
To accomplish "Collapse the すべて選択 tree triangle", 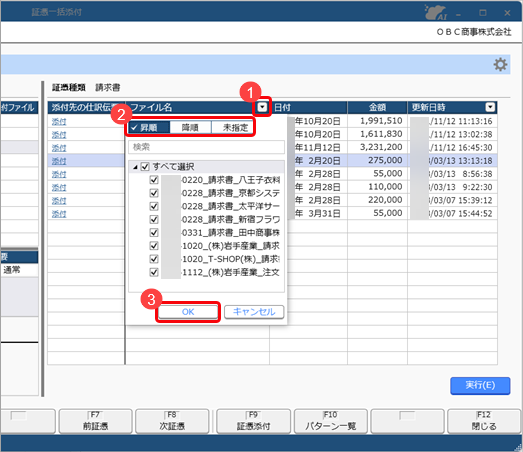I will pyautogui.click(x=135, y=167).
